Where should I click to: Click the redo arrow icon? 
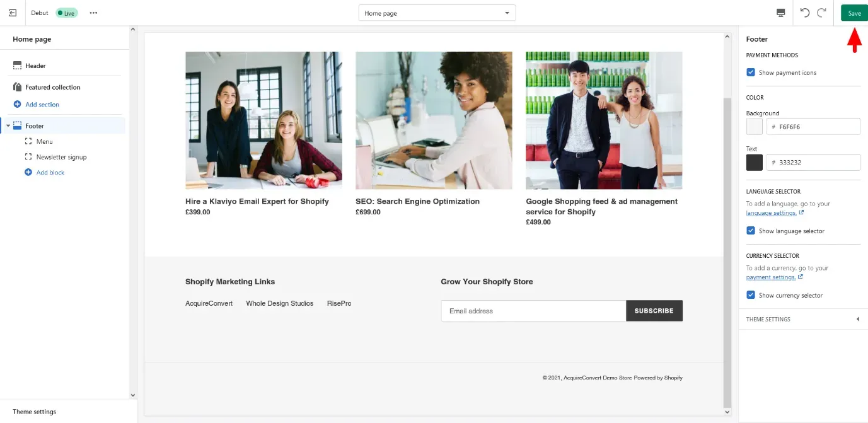pyautogui.click(x=821, y=13)
